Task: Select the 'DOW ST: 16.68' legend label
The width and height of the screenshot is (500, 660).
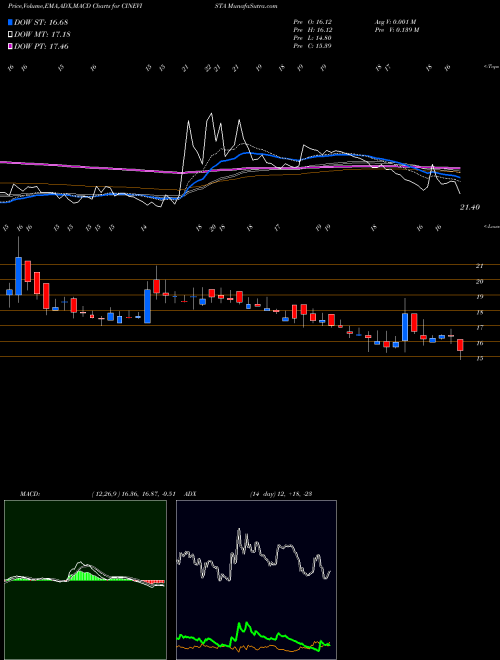Action: coord(41,22)
